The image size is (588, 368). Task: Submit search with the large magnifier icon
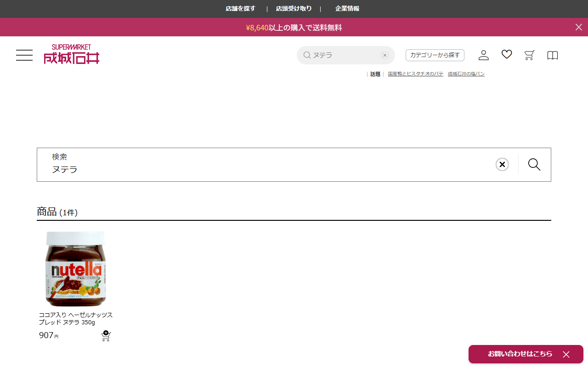(534, 164)
